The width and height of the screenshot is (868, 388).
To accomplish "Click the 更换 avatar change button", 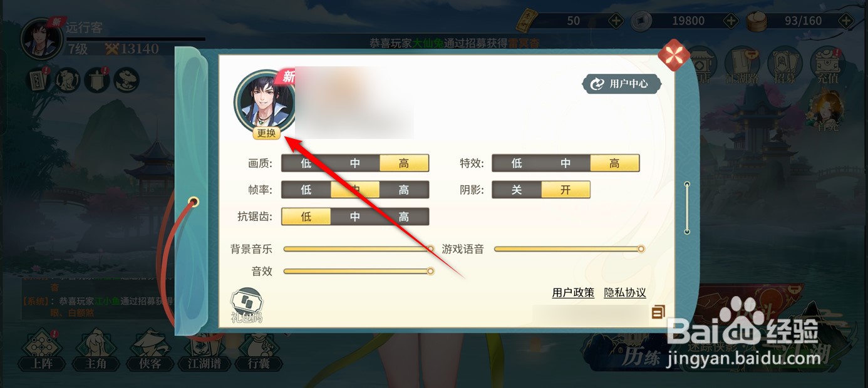I will pos(266,133).
